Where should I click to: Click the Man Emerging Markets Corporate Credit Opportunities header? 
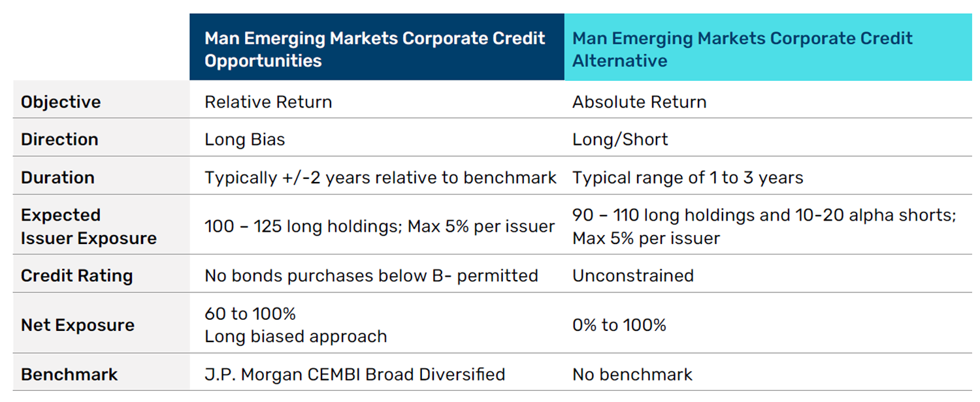[374, 49]
